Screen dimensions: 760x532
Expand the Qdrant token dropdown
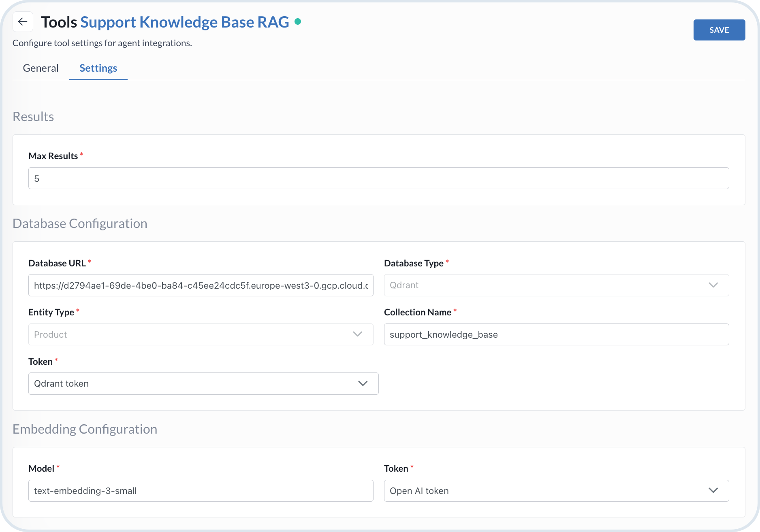click(x=203, y=383)
